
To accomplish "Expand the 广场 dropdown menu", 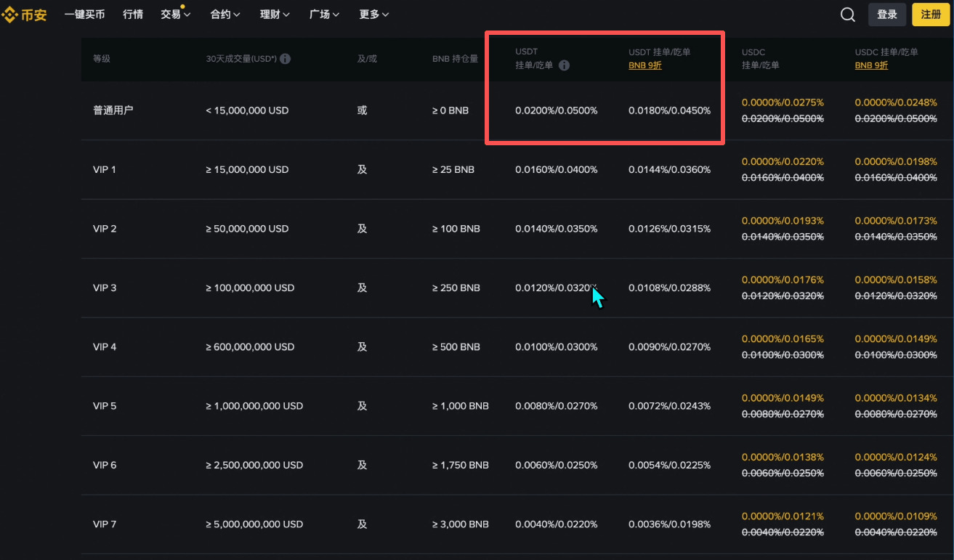I will [323, 14].
